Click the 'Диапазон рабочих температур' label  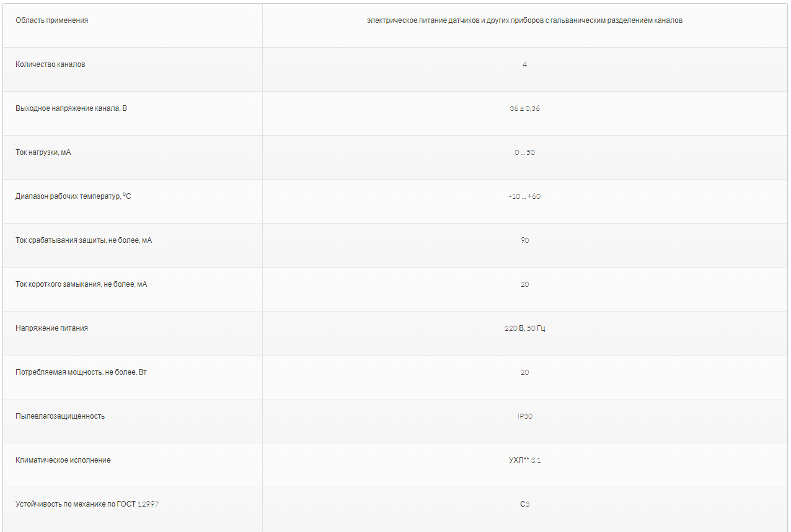click(x=73, y=196)
